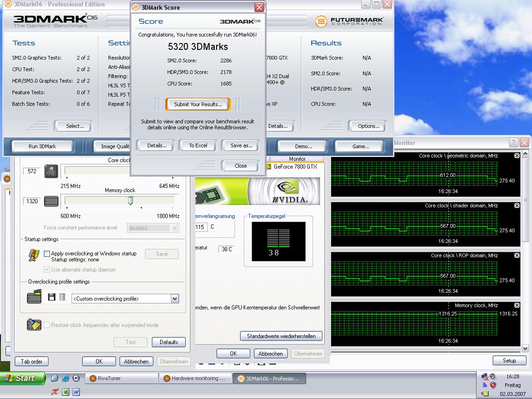Click Abbrechen in the RivaTuner overclocking dialog
This screenshot has height=399, width=532.
point(136,361)
